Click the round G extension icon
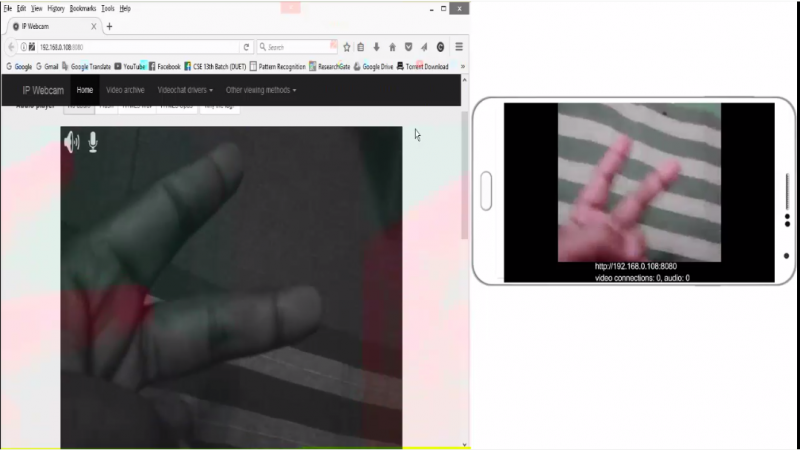 tap(440, 47)
